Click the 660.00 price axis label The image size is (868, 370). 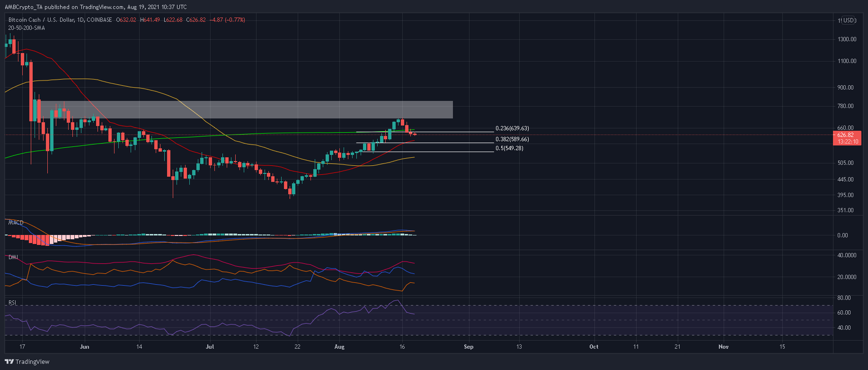pos(845,128)
